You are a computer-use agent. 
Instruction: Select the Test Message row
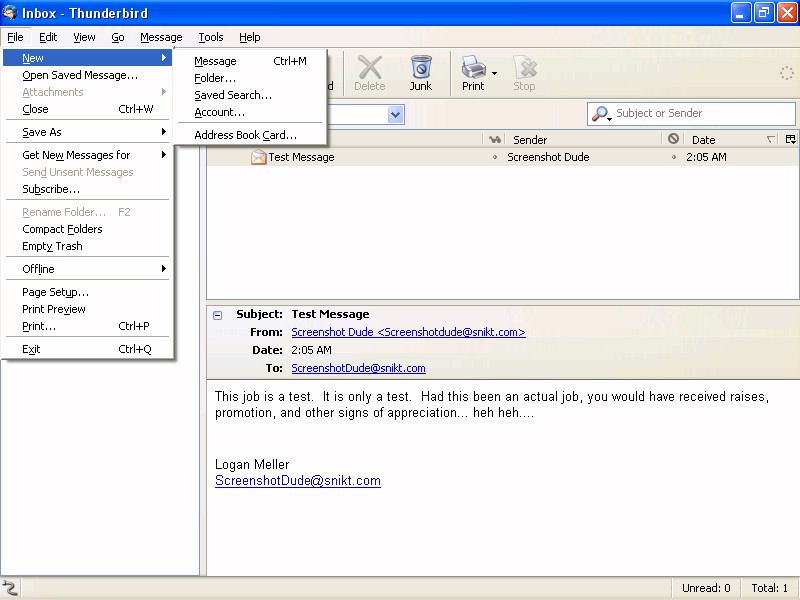(x=503, y=157)
